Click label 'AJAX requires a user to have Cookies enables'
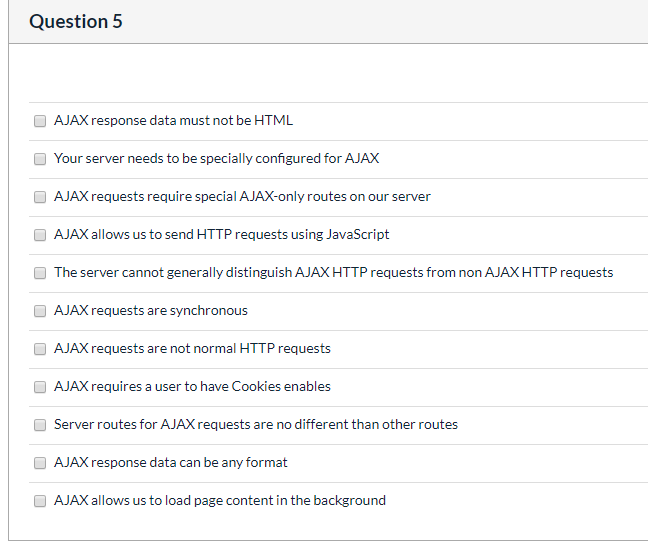The height and width of the screenshot is (553, 648). point(193,386)
